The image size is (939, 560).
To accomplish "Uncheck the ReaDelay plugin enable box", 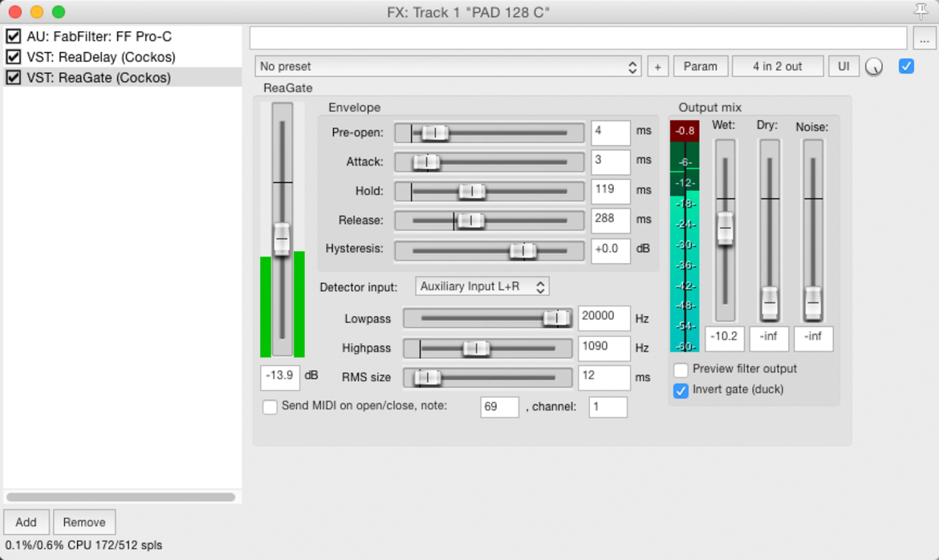I will tap(13, 57).
